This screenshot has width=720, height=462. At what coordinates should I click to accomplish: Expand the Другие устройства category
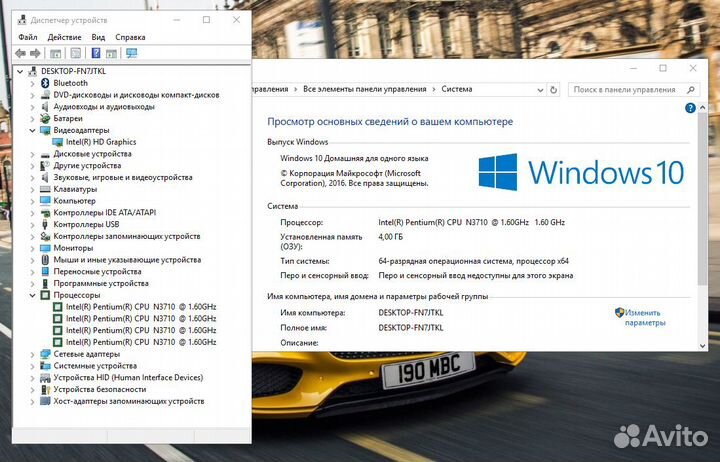coord(32,166)
